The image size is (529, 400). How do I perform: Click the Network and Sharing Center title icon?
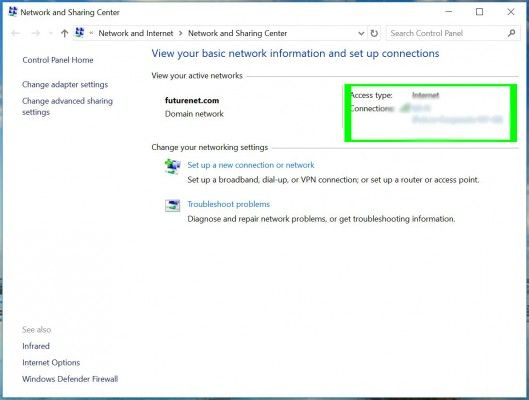[12, 12]
